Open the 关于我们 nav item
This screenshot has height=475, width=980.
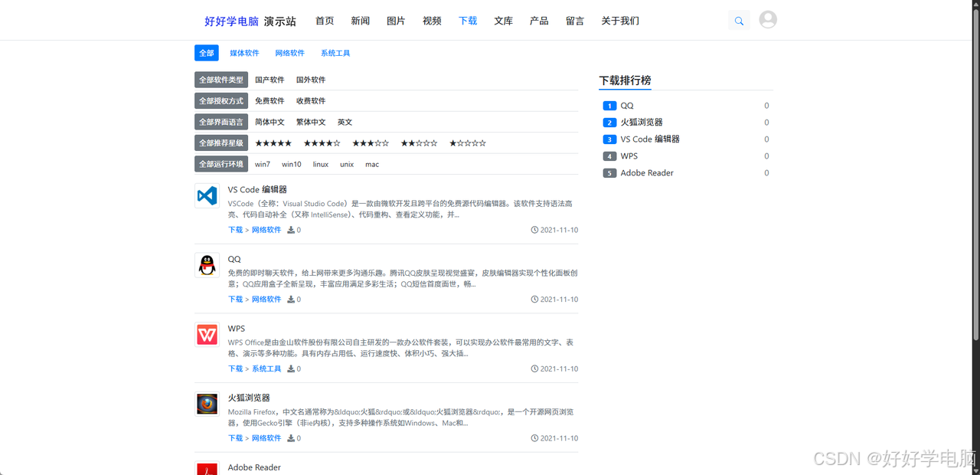[x=620, y=21]
